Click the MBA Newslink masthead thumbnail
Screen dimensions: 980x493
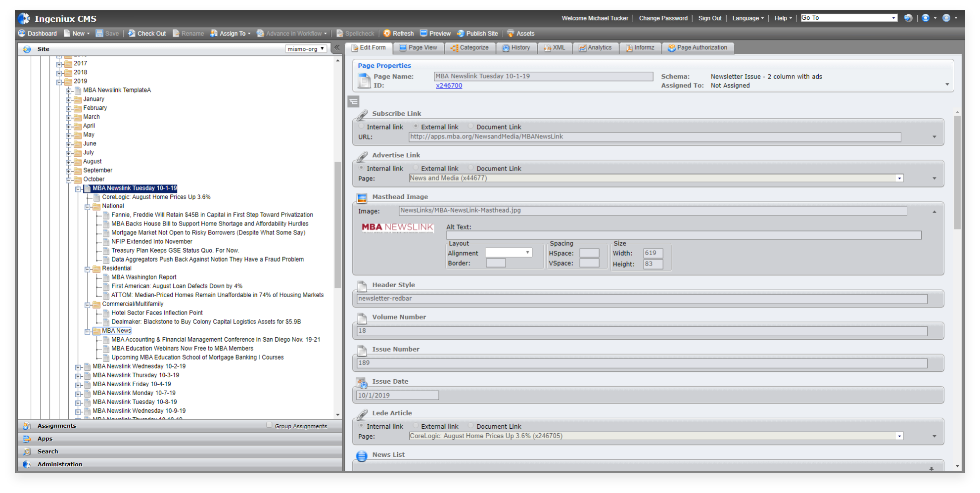pos(397,227)
